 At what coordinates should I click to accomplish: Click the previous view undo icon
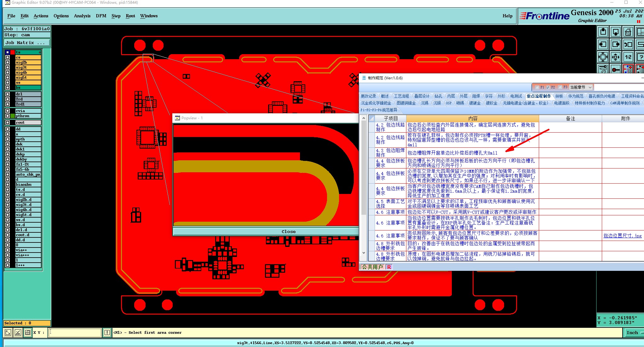point(628,44)
